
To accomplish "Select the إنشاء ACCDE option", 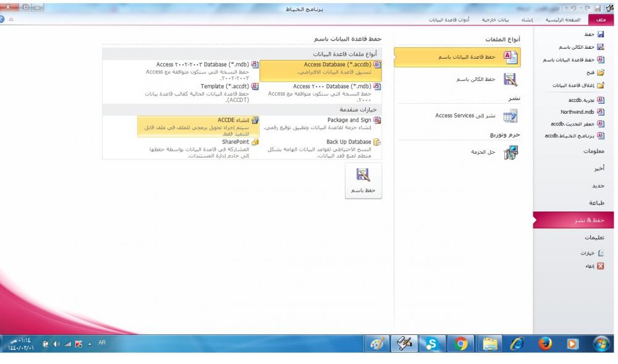I will [x=198, y=127].
